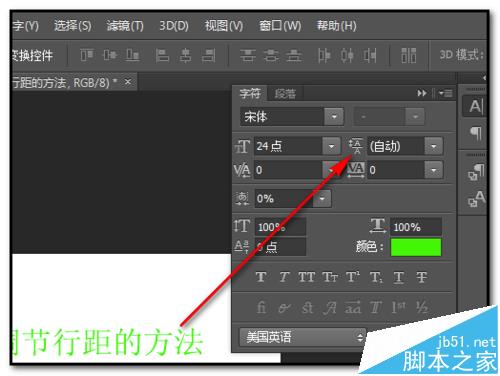
Task: Click align bottom edges icon
Action: coord(132,55)
